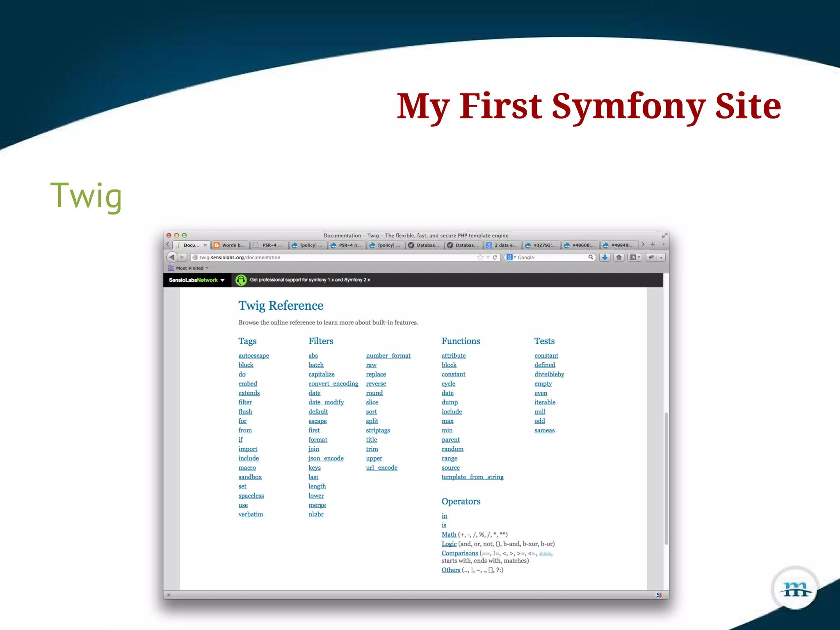The height and width of the screenshot is (630, 840).
Task: Click the vertical page scrollbar thumb
Action: click(x=666, y=478)
